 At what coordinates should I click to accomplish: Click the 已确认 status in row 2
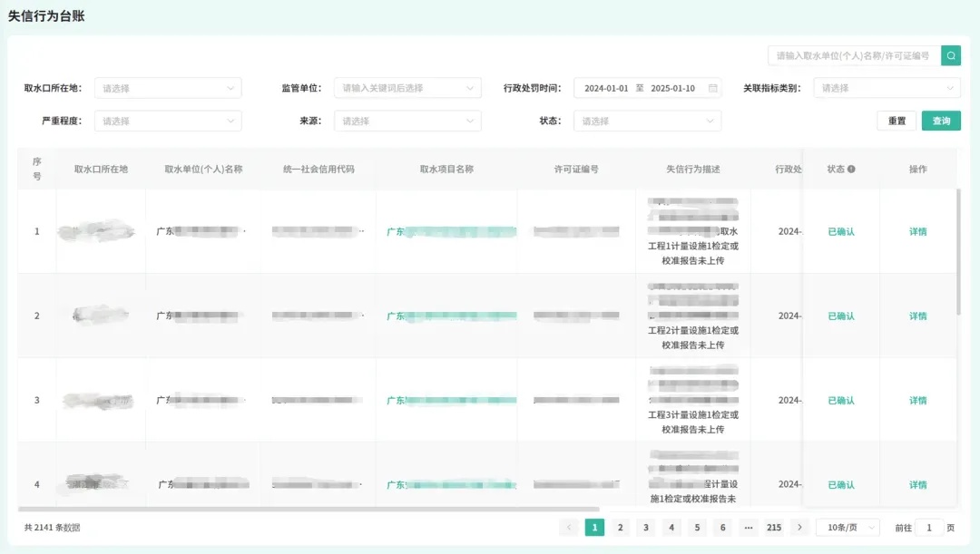click(x=840, y=316)
